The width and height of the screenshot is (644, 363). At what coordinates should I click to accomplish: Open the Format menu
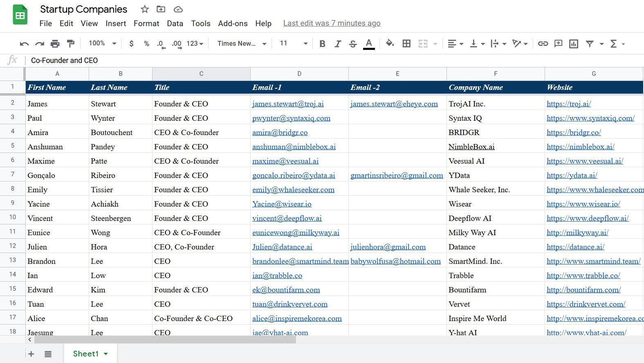pos(146,23)
